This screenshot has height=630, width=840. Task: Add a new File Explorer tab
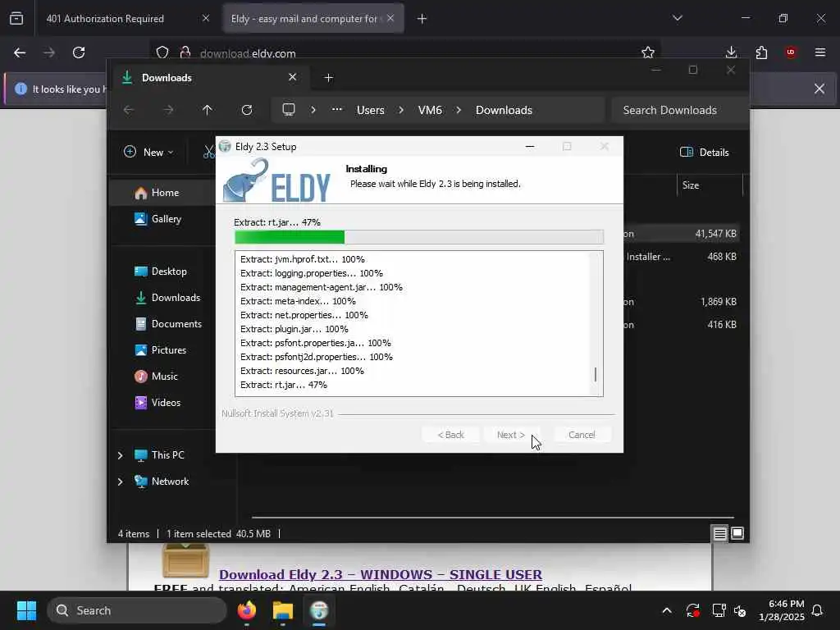[x=328, y=78]
